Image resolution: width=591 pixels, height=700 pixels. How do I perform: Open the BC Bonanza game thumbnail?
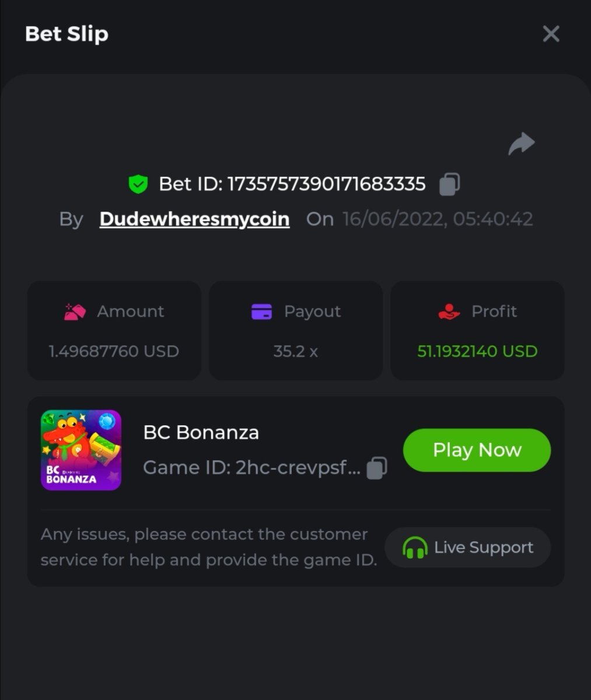pos(81,450)
